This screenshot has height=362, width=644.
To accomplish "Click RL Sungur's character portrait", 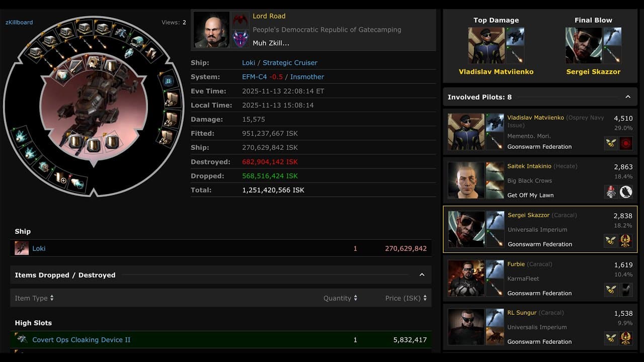I will (466, 327).
